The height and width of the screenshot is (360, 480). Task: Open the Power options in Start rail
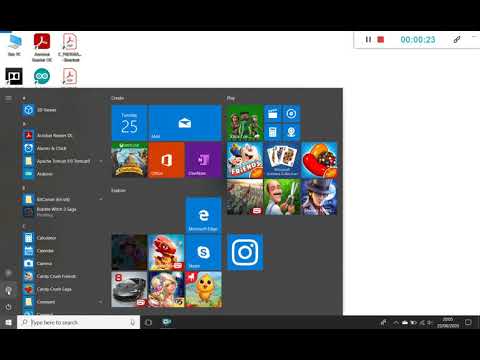click(x=9, y=307)
